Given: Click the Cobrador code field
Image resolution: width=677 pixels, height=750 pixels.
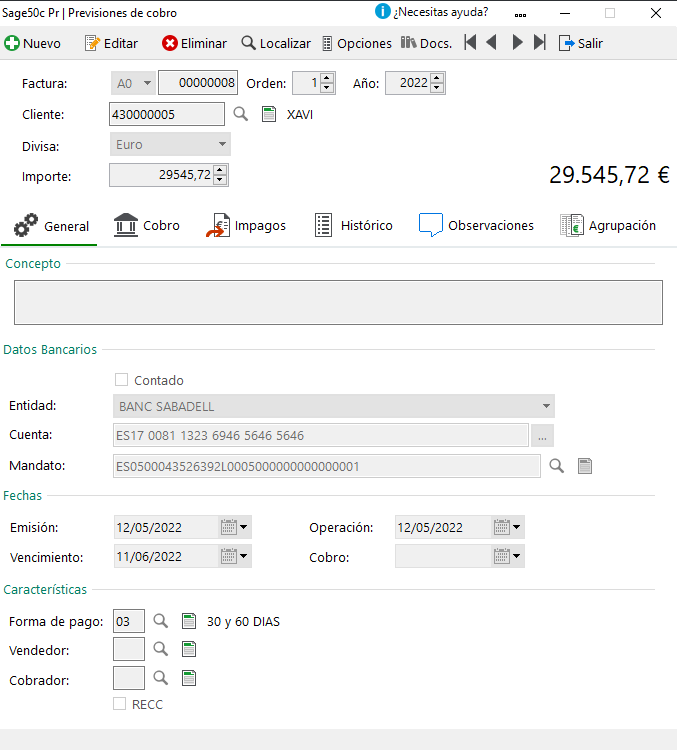Looking at the screenshot, I should point(129,678).
